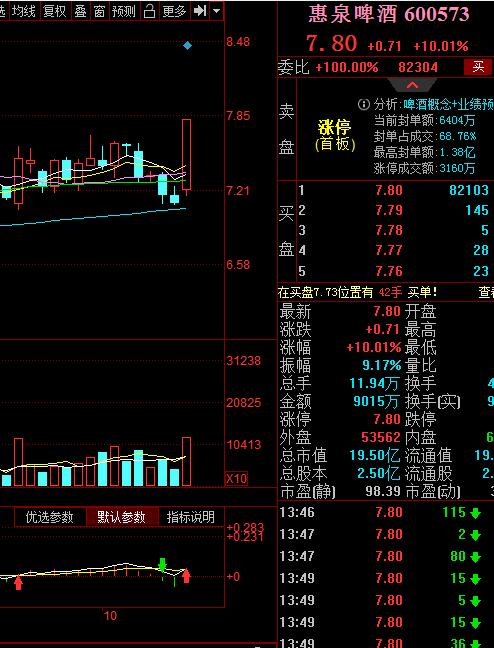Screen dimensions: 494x648
Task: Click the order difference value 82304
Action: [418, 67]
